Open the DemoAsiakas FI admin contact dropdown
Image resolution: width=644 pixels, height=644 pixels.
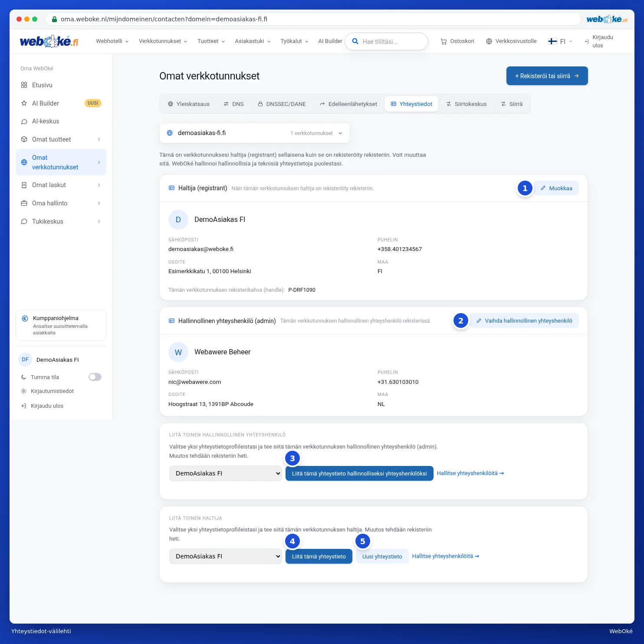coord(226,473)
